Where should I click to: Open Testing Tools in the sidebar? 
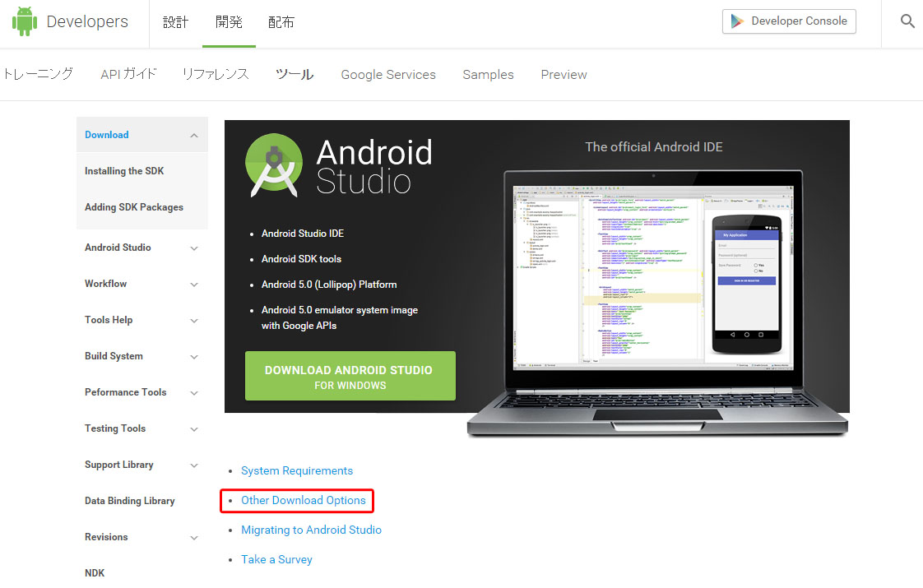pyautogui.click(x=115, y=428)
